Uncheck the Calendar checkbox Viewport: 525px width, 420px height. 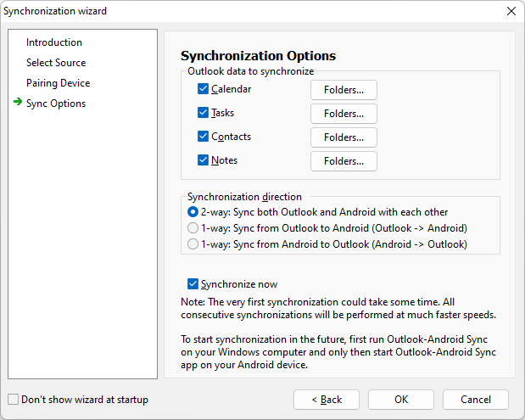click(x=203, y=89)
